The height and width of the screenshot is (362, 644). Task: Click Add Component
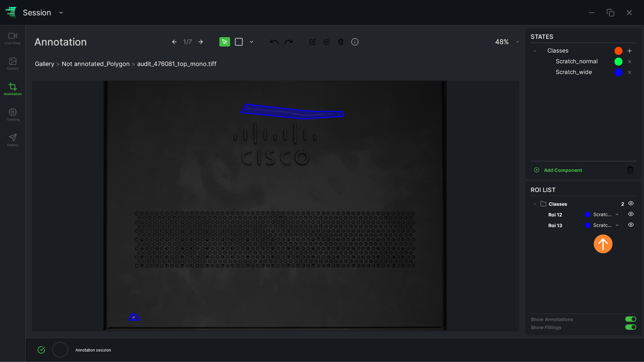coord(558,170)
